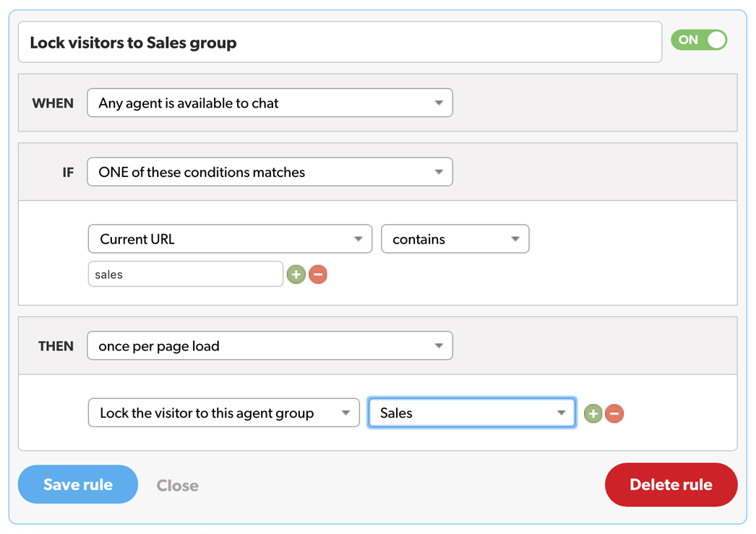Image resolution: width=756 pixels, height=534 pixels.
Task: Disable 'Lock visitors to Sales group' rule
Action: [x=698, y=40]
